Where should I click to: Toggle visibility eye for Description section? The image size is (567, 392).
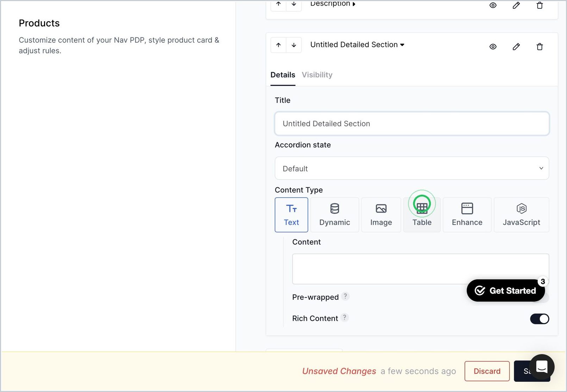point(493,5)
